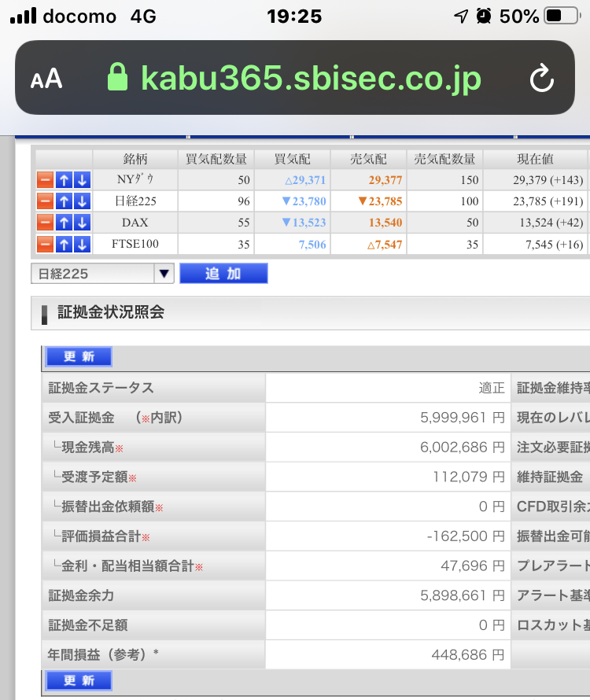The height and width of the screenshot is (700, 590).
Task: Open the 日経225 symbol dropdown
Action: [x=102, y=273]
